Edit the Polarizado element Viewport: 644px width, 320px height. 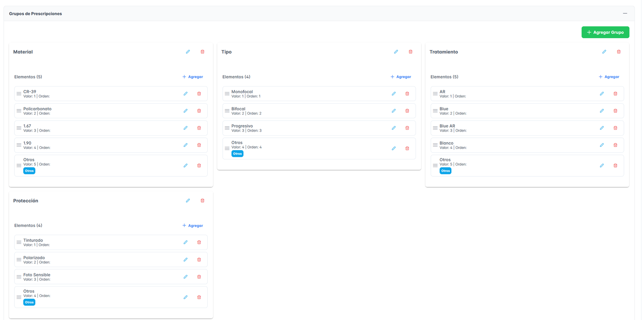tap(186, 260)
